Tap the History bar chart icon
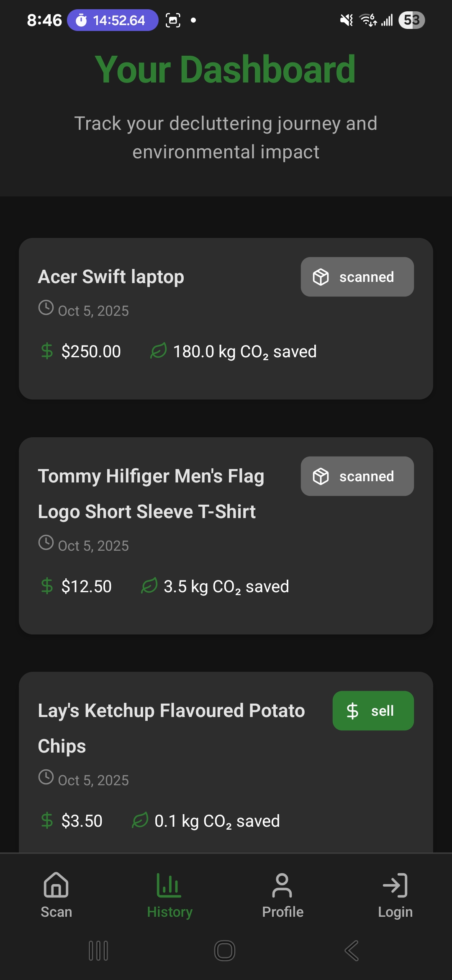Viewport: 452px width, 980px height. coord(169,885)
